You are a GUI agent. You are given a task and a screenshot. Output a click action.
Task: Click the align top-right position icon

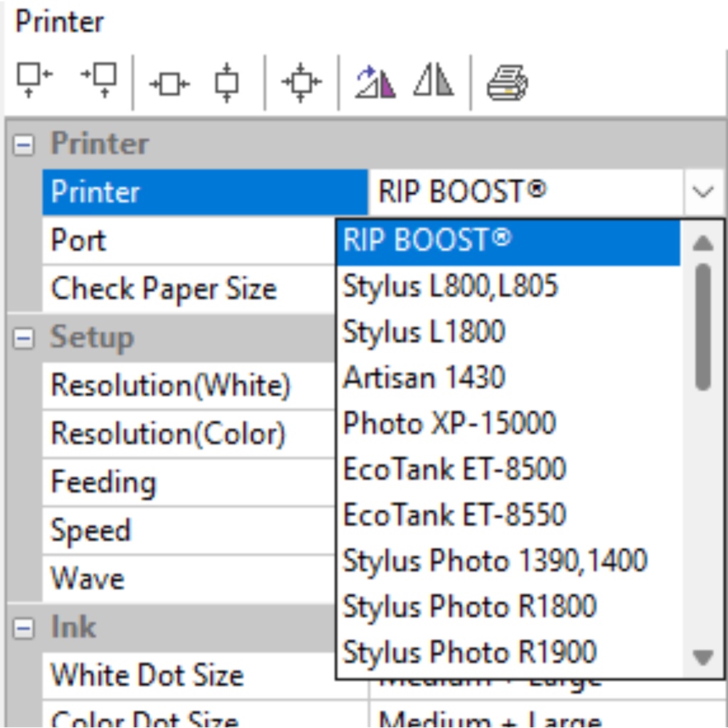click(x=99, y=80)
